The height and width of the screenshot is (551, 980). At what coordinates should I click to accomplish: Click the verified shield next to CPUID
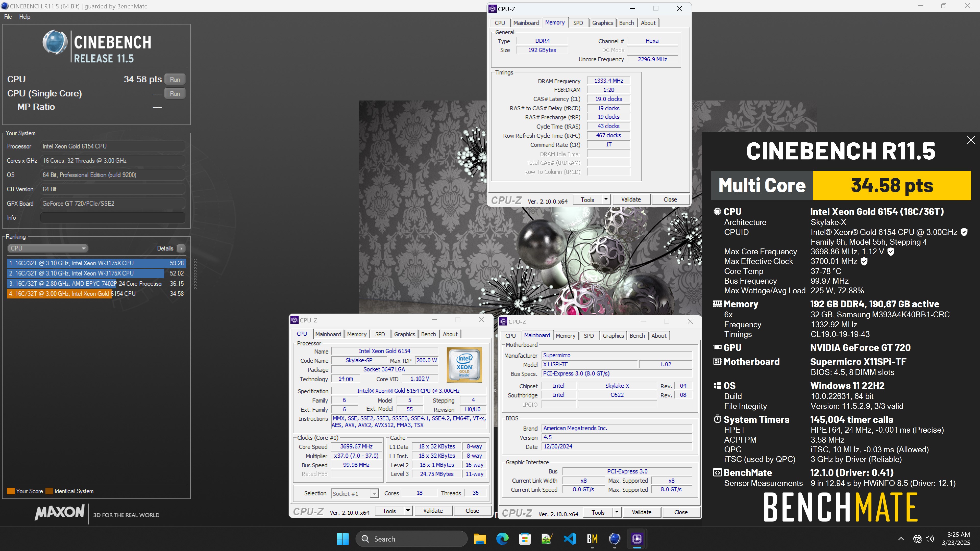[964, 232]
